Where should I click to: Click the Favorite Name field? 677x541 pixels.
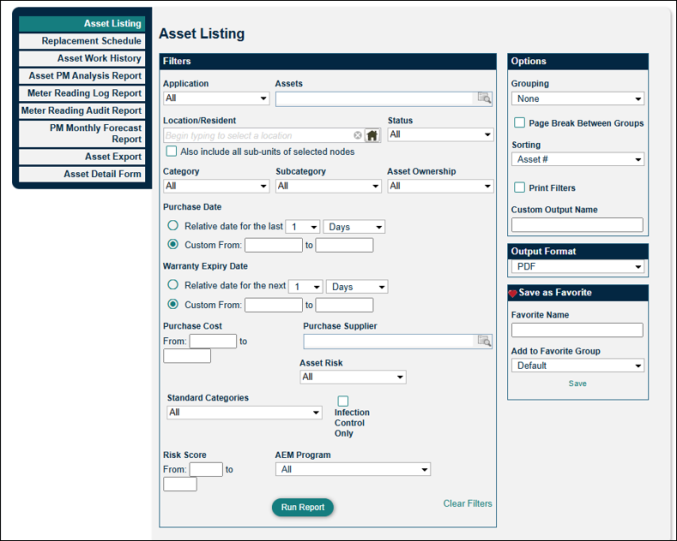point(578,330)
